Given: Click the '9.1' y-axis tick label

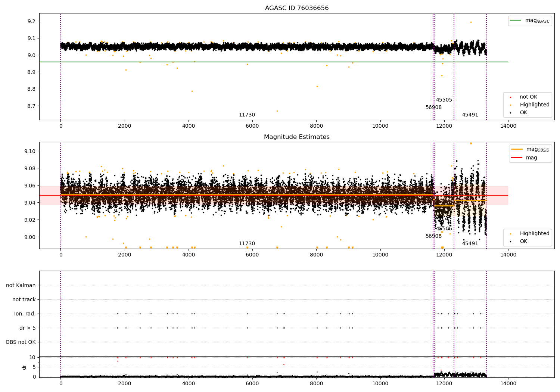Looking at the screenshot, I should pyautogui.click(x=32, y=38).
